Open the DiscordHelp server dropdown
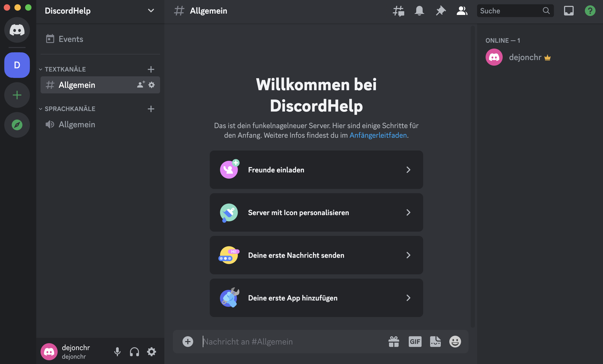Viewport: 603px width, 364px height. [151, 11]
